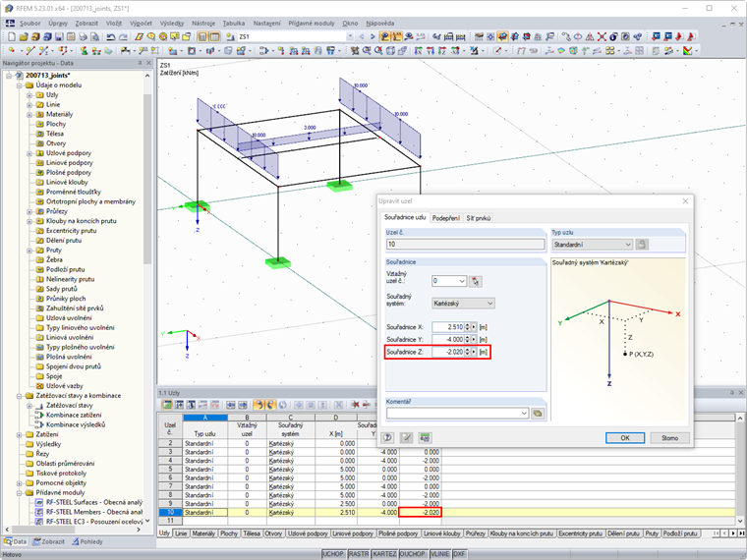Viewport: 747px width, 560px height.
Task: Toggle KARTEZ mode in status bar
Action: coord(384,554)
